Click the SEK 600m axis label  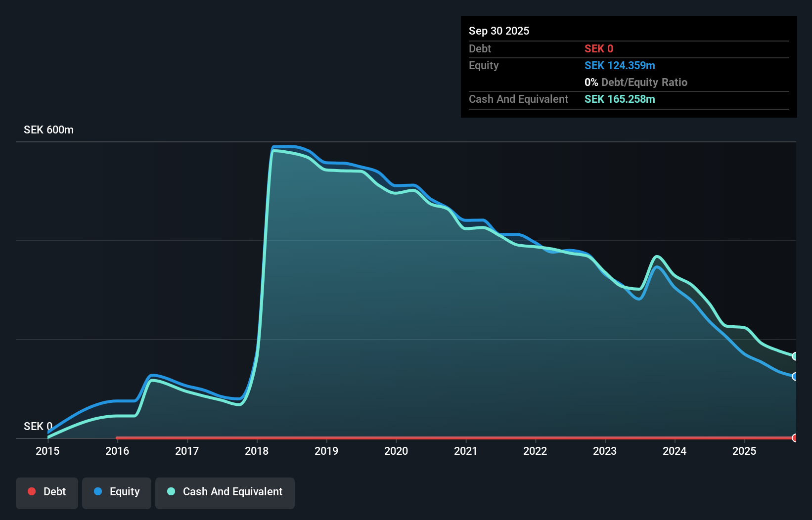click(x=48, y=130)
